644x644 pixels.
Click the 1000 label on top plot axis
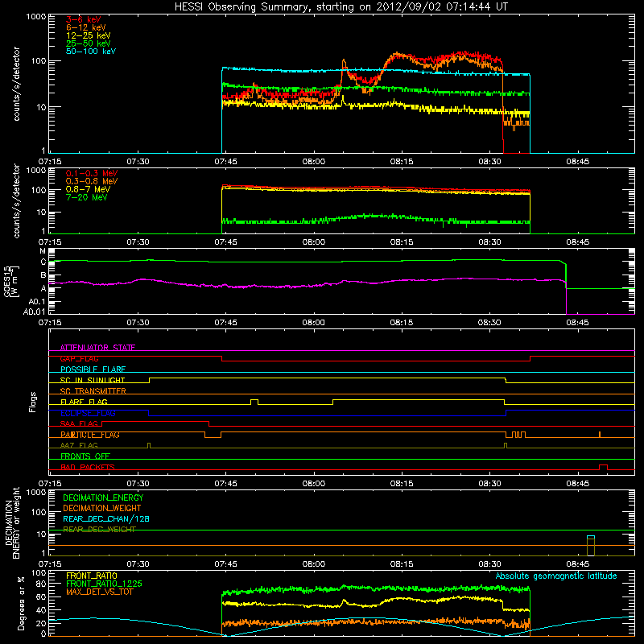[x=36, y=17]
